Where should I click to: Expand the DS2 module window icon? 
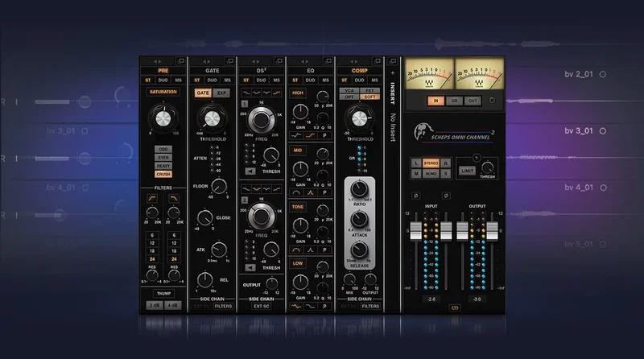coord(279,61)
